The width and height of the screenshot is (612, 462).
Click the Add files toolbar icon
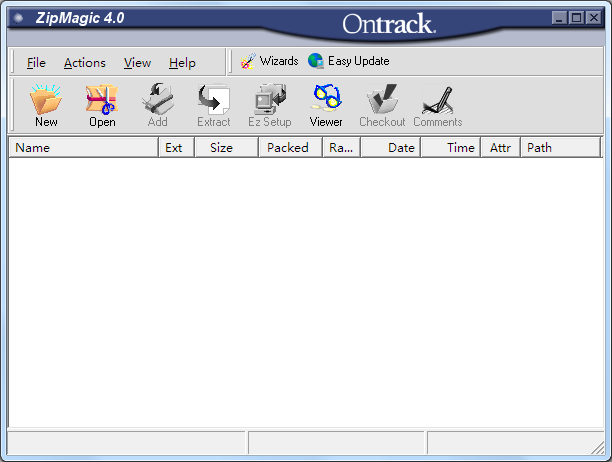tap(158, 104)
